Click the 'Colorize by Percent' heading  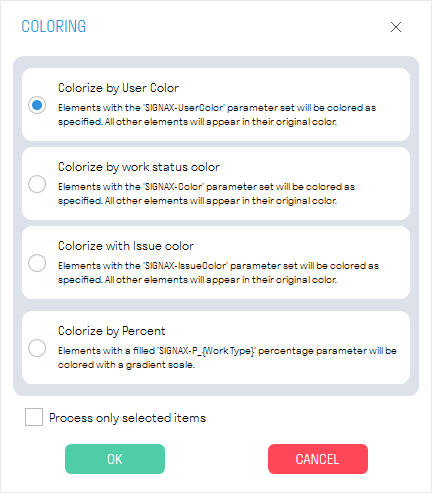click(x=112, y=331)
